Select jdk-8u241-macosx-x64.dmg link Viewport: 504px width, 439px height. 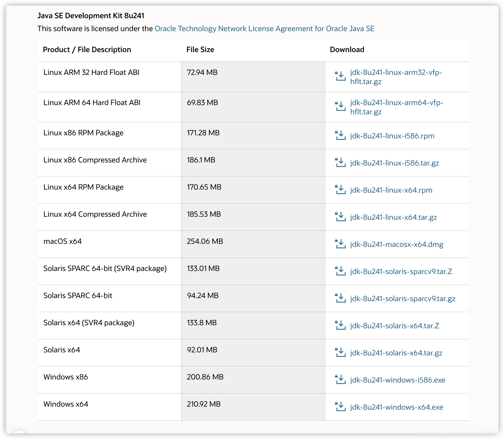click(x=397, y=244)
